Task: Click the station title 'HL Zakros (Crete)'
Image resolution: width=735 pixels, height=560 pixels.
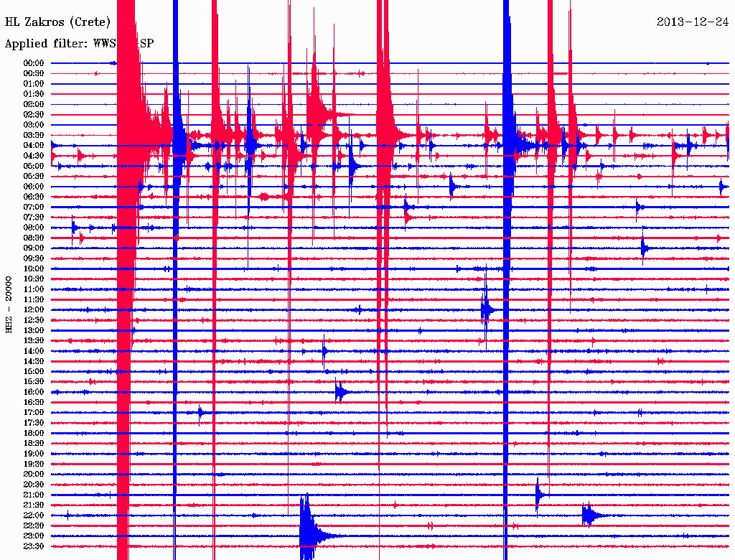Action: tap(57, 22)
